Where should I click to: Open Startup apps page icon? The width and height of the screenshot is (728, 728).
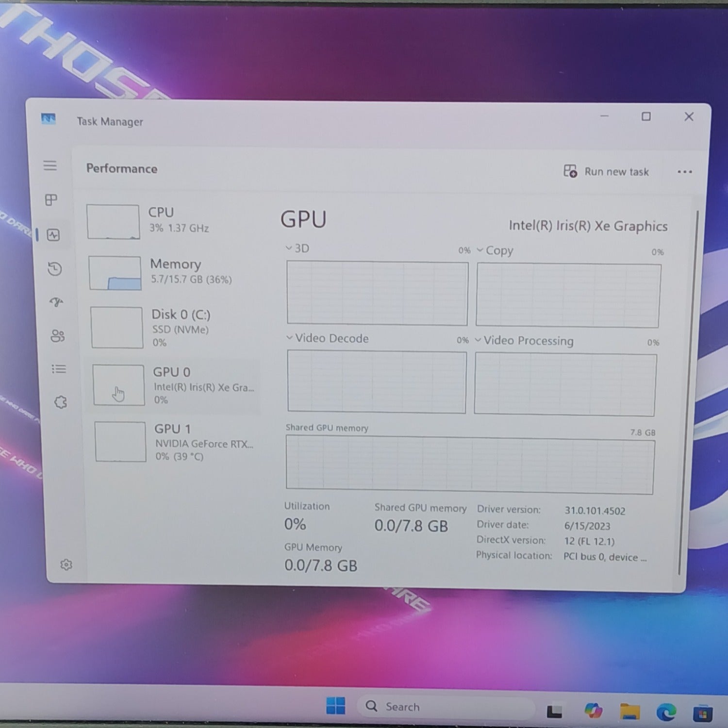(x=56, y=302)
